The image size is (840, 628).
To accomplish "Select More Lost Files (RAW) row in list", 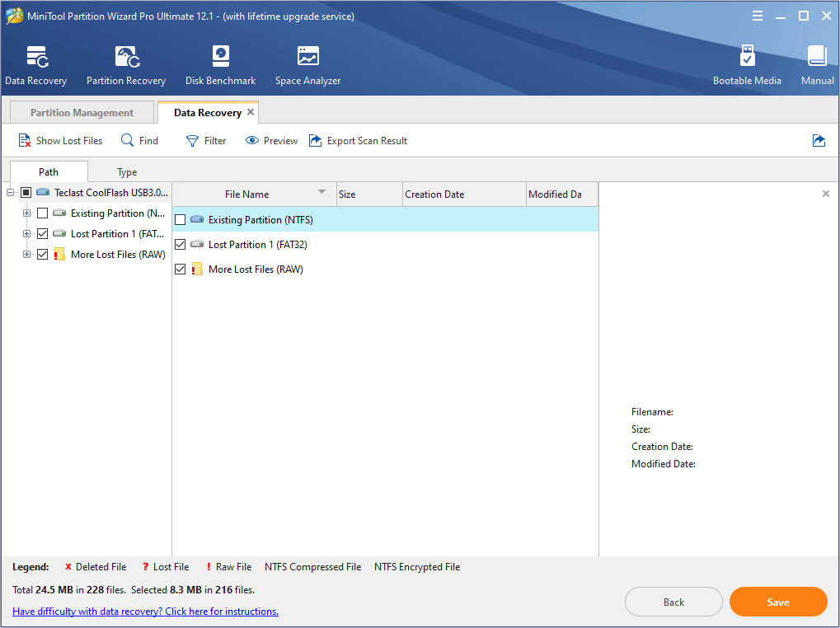I will pos(385,269).
